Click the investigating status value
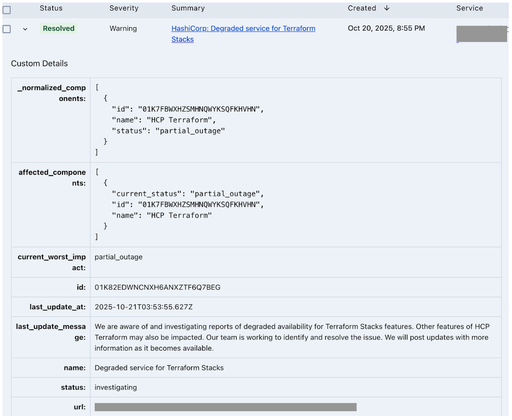The image size is (512, 420). tap(115, 387)
